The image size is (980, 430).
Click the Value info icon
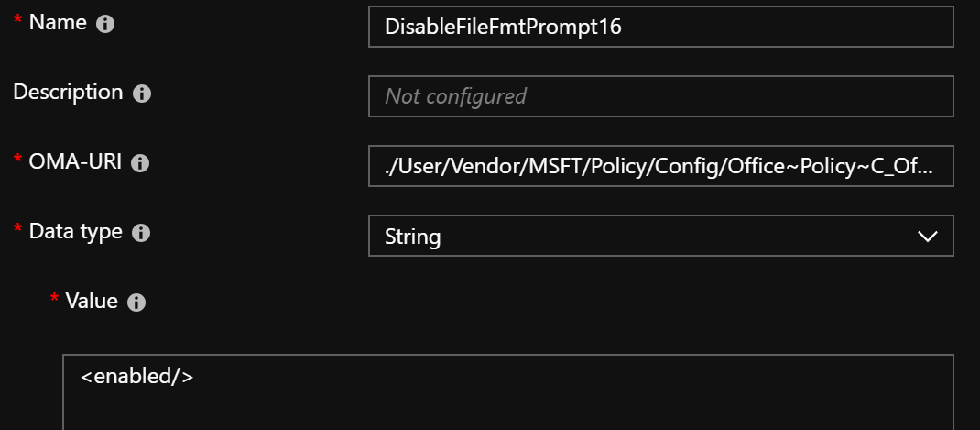[x=136, y=303]
